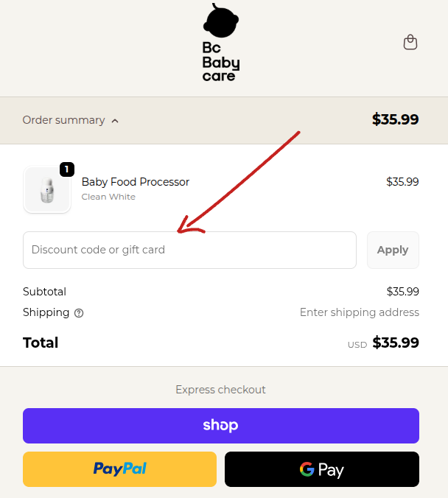448x498 pixels.
Task: Click the order total price in header
Action: (x=395, y=119)
